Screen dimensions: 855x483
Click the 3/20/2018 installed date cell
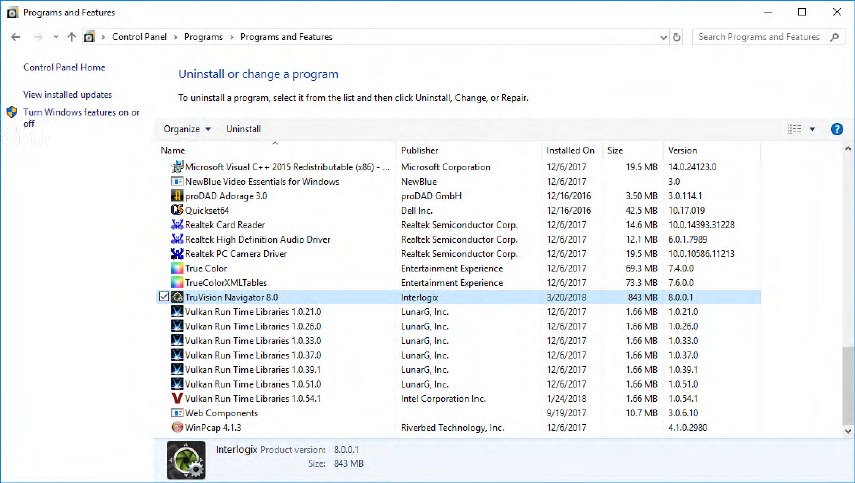567,298
